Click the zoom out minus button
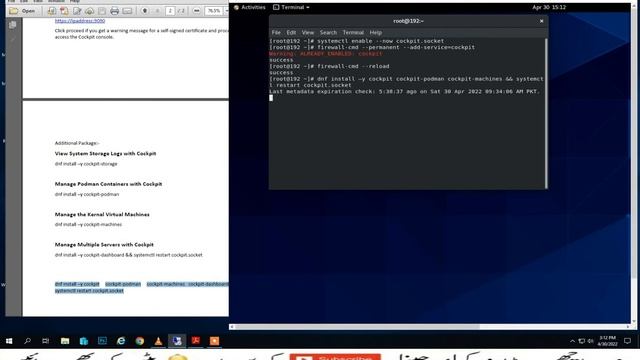Viewport: 640px width, 360px height. pos(196,11)
